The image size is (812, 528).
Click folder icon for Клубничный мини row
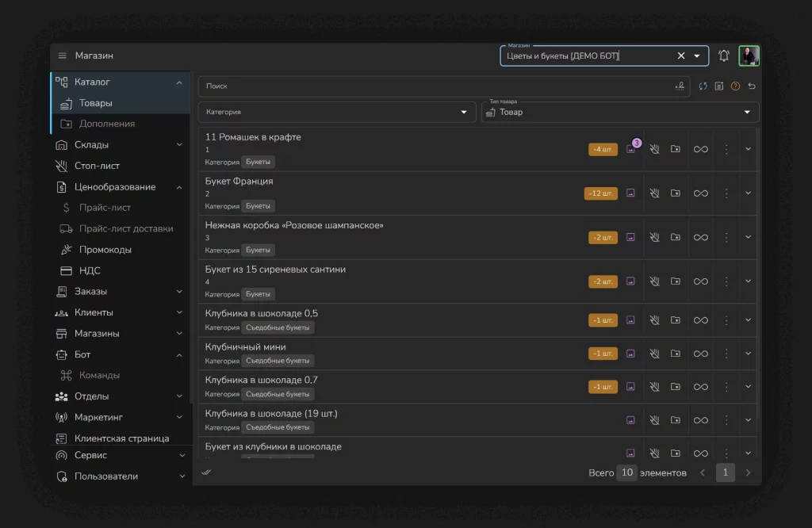coord(676,353)
